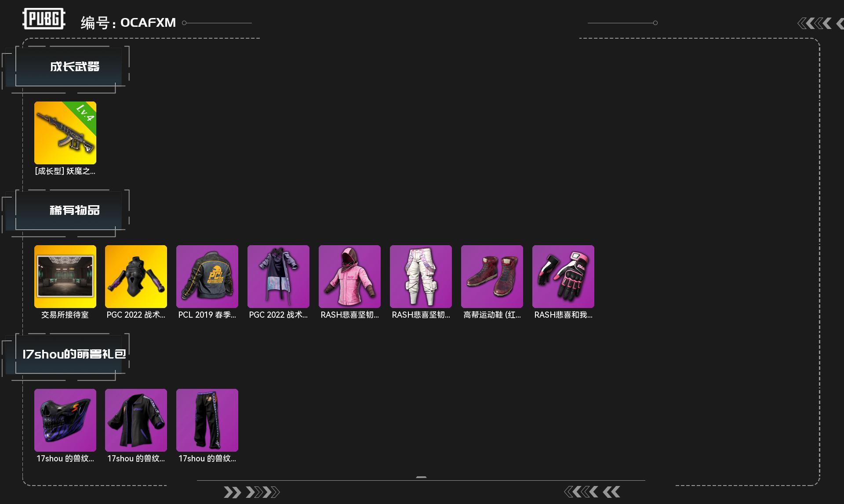
Task: Select the Lv.4 growth weapon rifle item
Action: point(65,133)
